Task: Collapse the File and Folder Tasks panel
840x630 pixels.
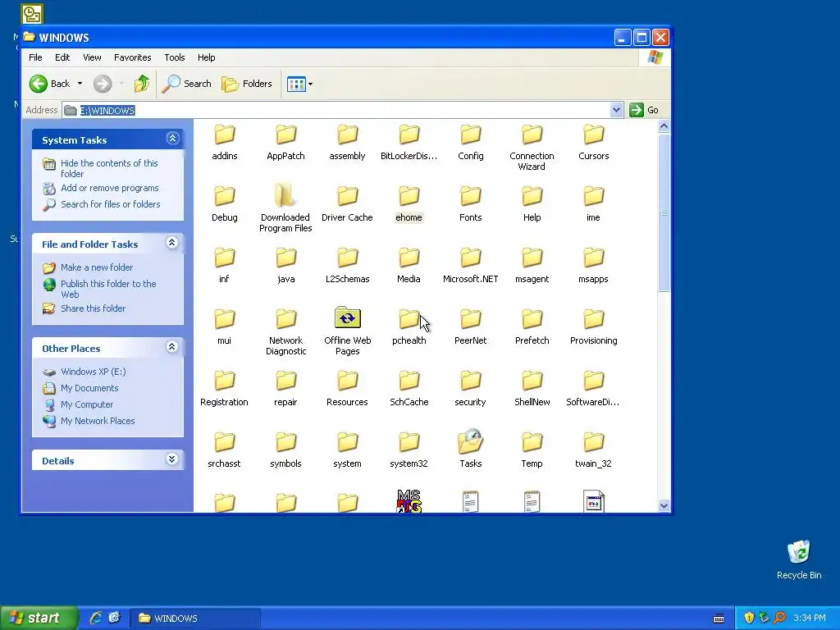Action: point(172,243)
